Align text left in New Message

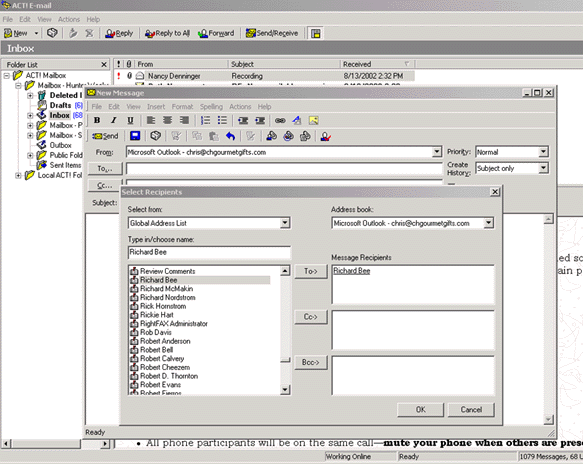151,120
